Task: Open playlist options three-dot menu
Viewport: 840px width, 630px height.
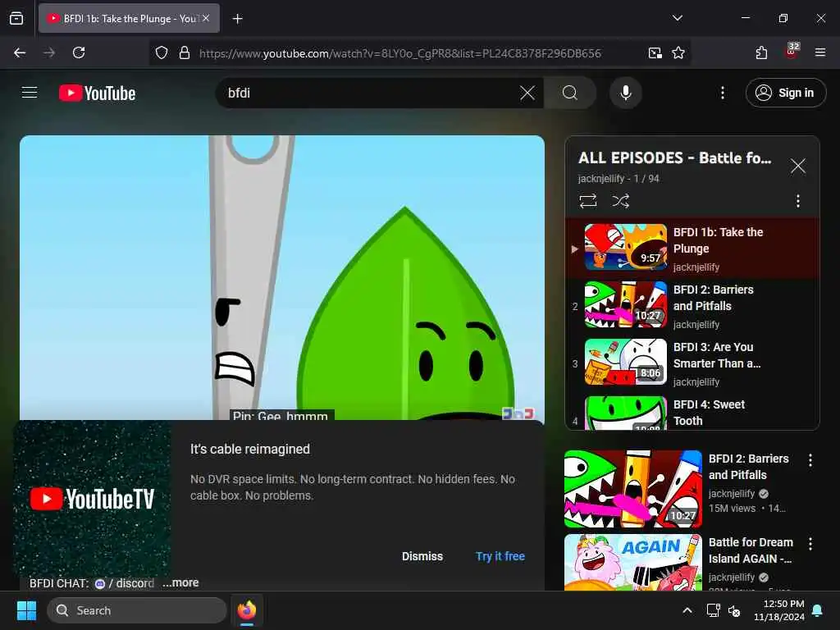Action: 797,201
